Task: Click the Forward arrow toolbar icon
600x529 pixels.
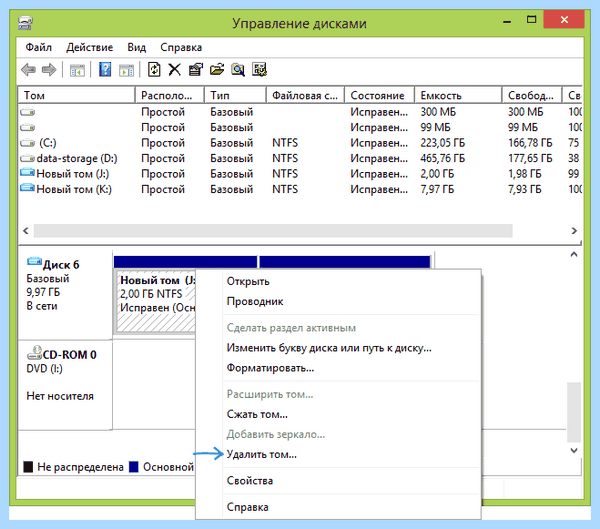Action: click(x=49, y=70)
